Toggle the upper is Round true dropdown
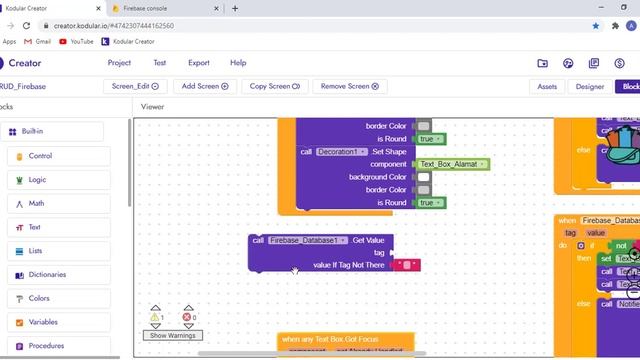640x360 pixels. click(431, 139)
